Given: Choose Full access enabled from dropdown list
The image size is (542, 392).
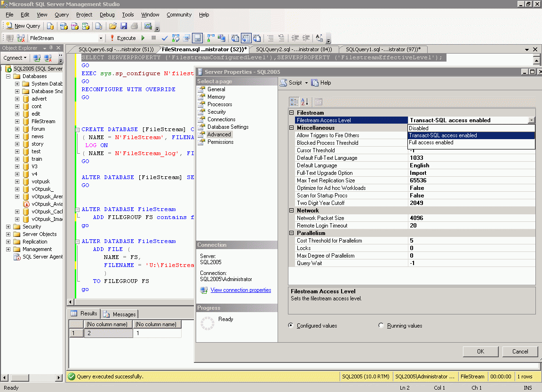Looking at the screenshot, I should tap(431, 143).
